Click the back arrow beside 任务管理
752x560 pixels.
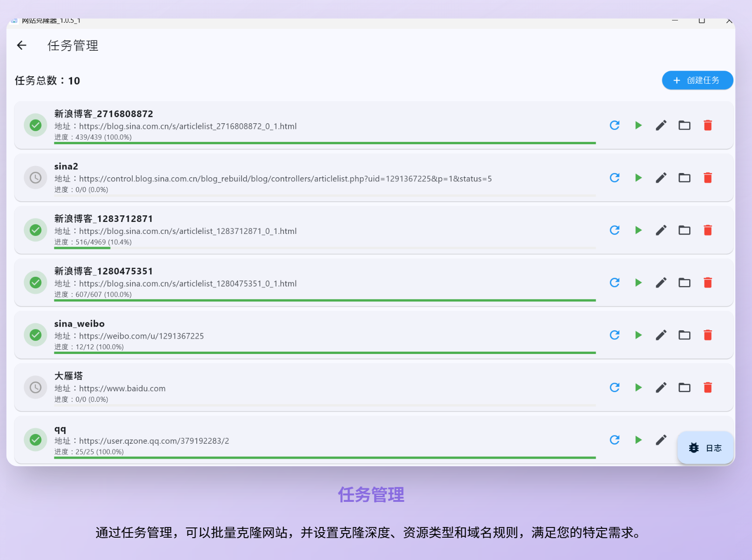tap(22, 45)
